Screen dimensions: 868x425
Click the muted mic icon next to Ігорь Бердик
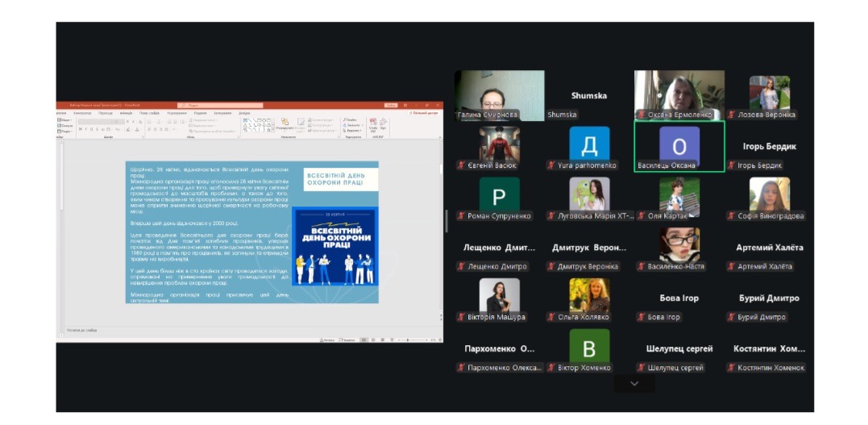point(732,165)
